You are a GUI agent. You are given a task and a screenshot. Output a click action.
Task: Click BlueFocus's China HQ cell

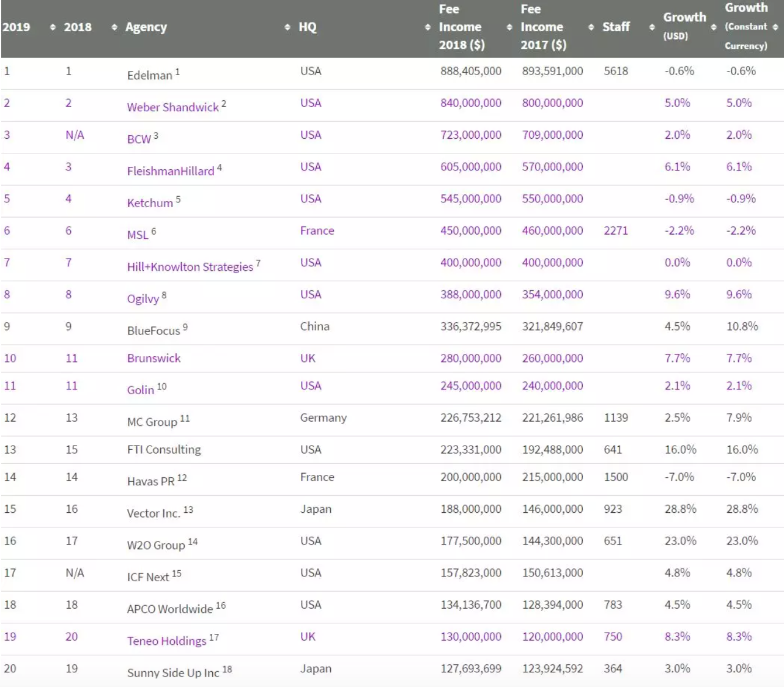[315, 326]
